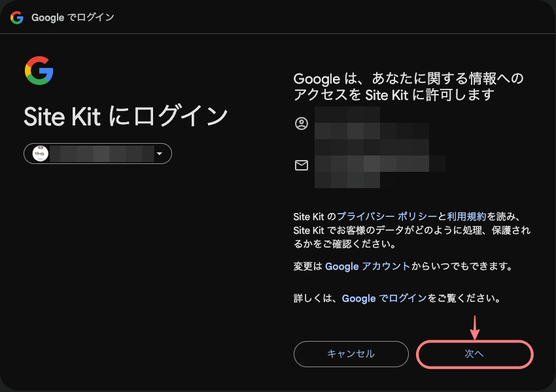
Task: Click the account avatar thumbnail
Action: tap(41, 154)
